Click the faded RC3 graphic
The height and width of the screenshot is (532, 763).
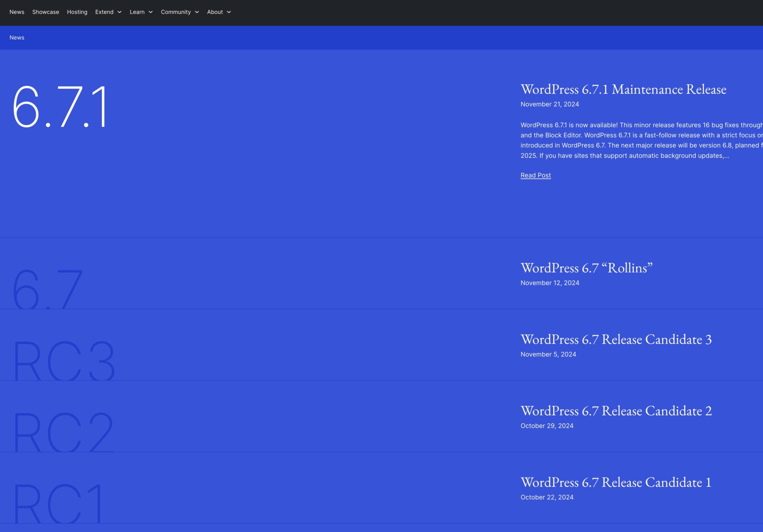64,360
